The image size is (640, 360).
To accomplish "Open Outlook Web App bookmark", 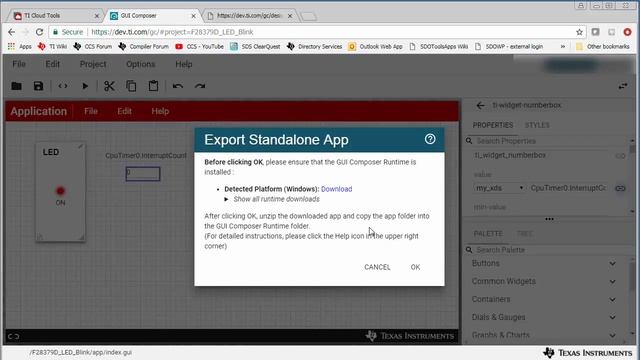I will tap(376, 47).
